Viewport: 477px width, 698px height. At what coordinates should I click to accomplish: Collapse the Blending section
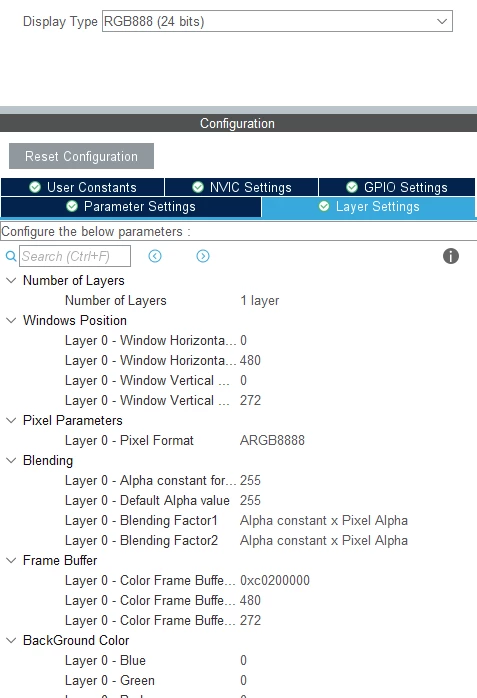tap(11, 460)
